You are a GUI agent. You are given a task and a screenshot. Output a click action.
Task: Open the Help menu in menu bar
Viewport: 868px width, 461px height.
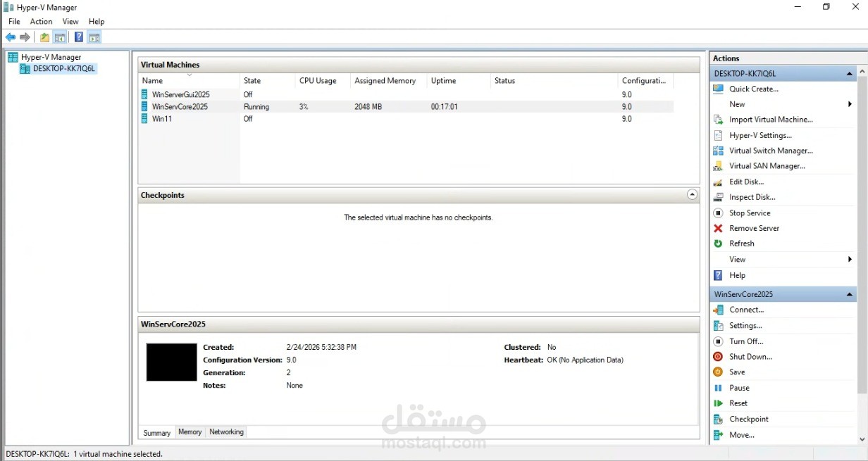97,22
